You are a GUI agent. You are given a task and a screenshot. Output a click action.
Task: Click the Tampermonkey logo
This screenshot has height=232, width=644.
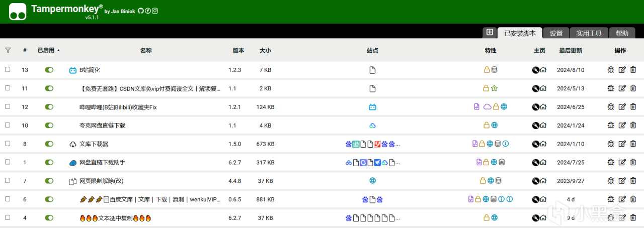tap(18, 11)
